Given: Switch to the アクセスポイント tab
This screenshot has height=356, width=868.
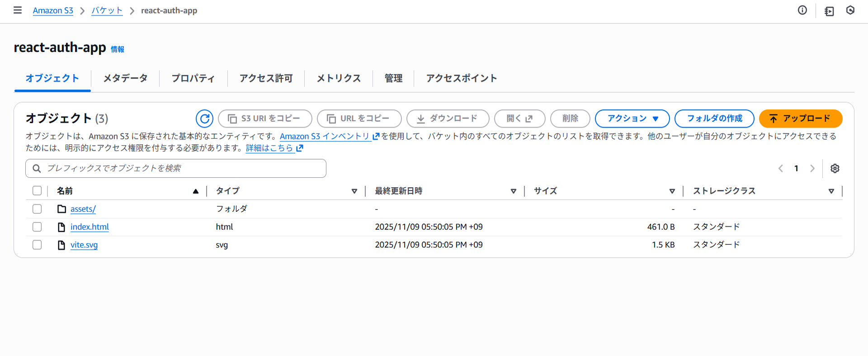Looking at the screenshot, I should (x=461, y=78).
